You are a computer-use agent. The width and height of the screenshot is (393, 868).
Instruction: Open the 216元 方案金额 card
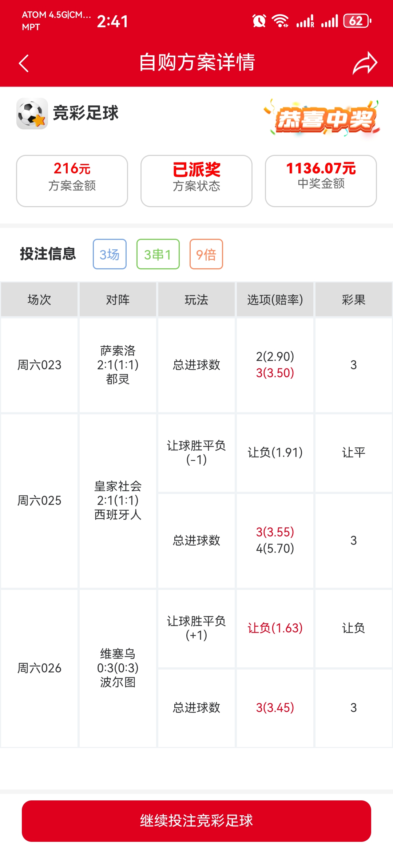[x=72, y=181]
